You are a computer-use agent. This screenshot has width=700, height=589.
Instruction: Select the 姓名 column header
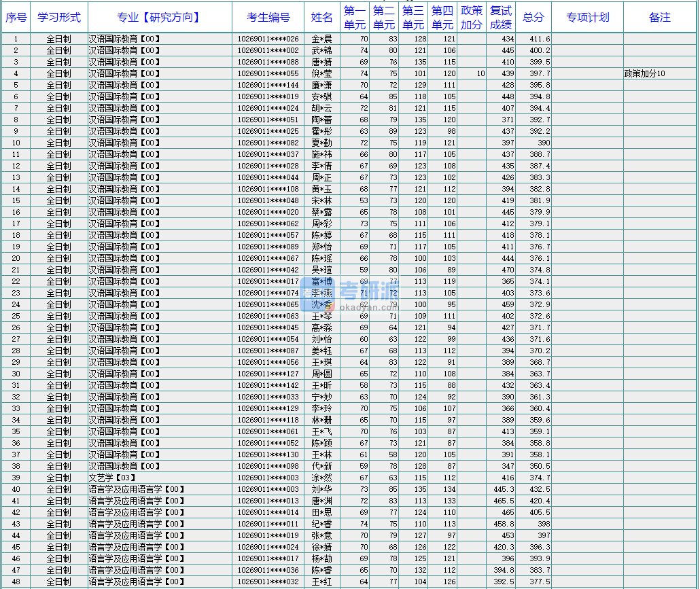[322, 18]
